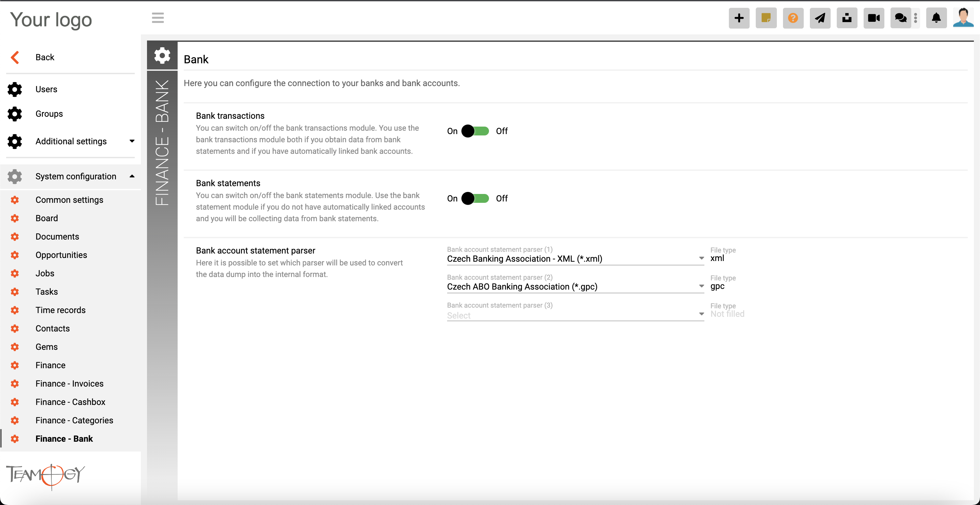Open Opportunities configuration page

coord(61,255)
